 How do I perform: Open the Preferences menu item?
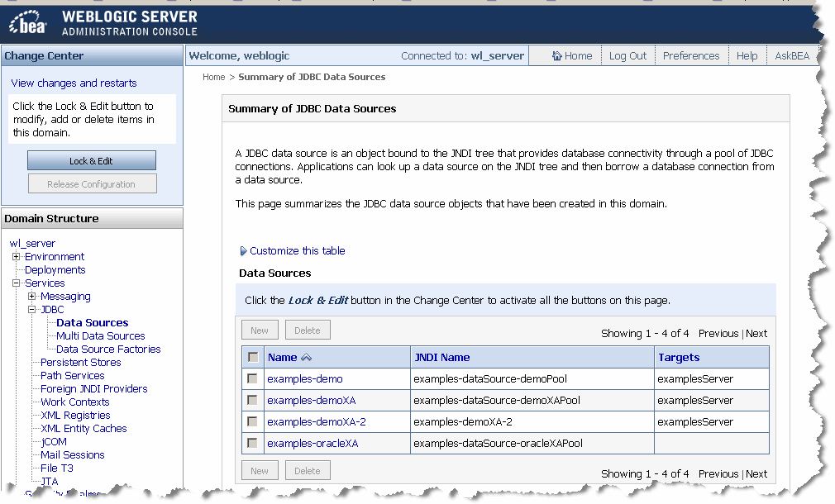691,55
